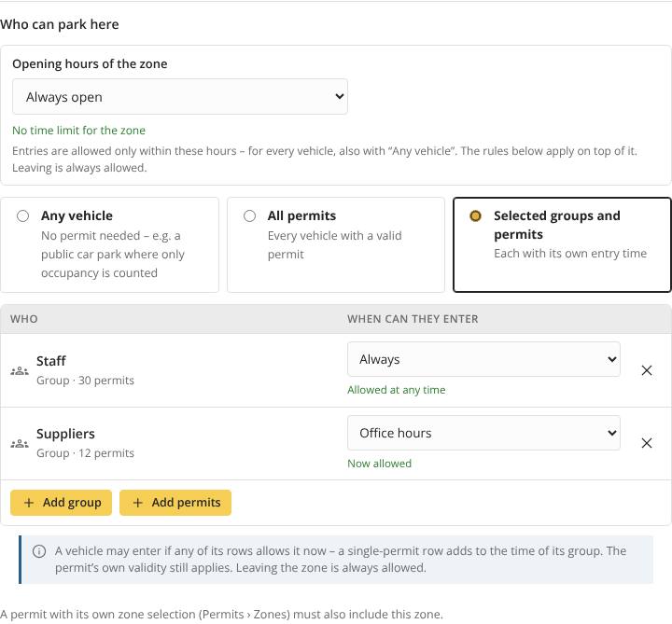Click the info icon in the note
This screenshot has height=624, width=672.
39,551
